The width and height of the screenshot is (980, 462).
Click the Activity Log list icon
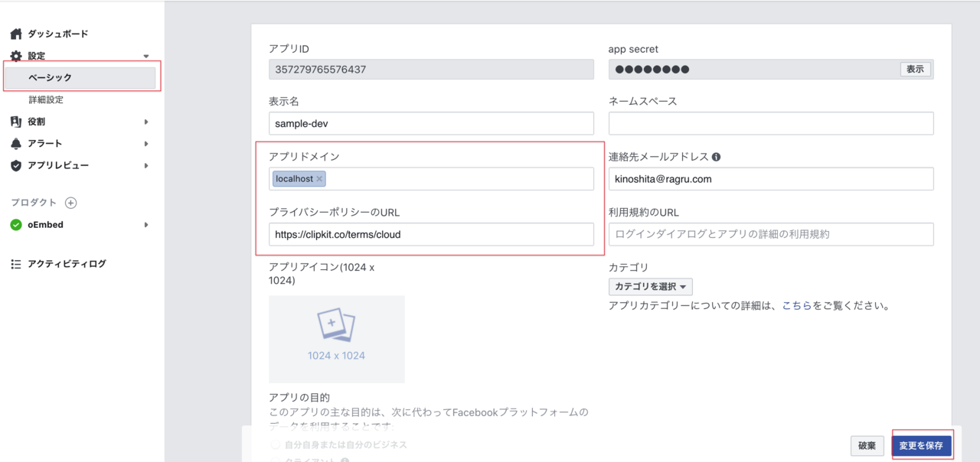[x=15, y=264]
